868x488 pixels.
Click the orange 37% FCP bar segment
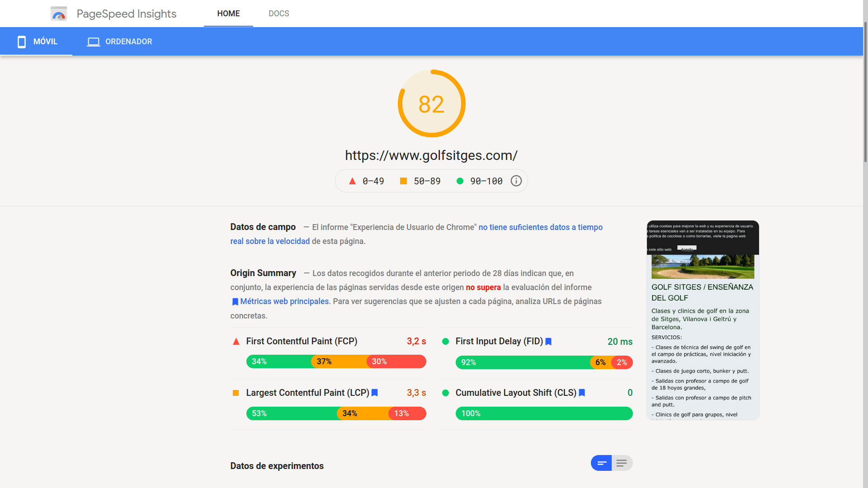coord(339,361)
